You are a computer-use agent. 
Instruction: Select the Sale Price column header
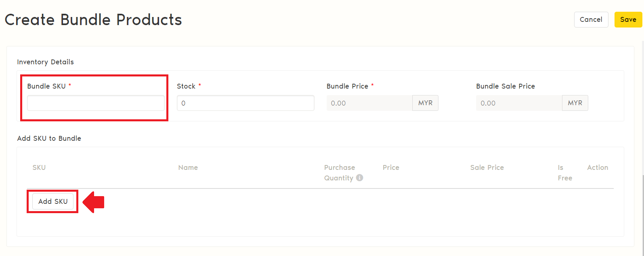click(487, 167)
